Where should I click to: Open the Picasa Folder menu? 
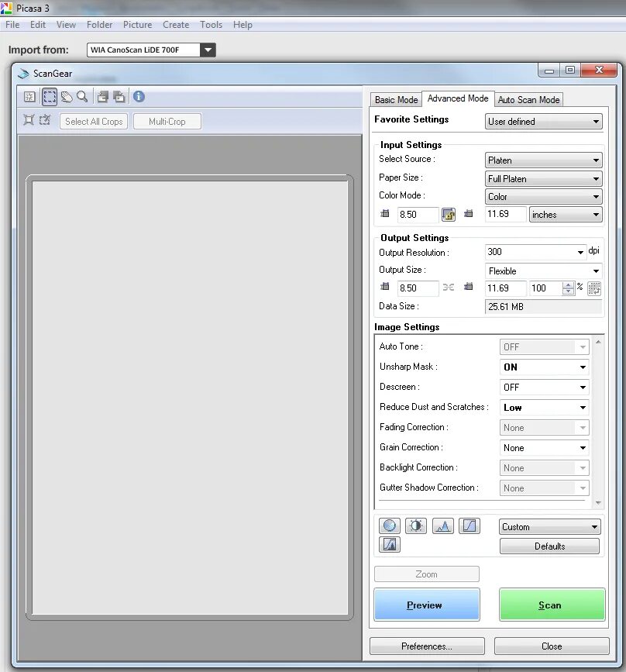[x=99, y=25]
